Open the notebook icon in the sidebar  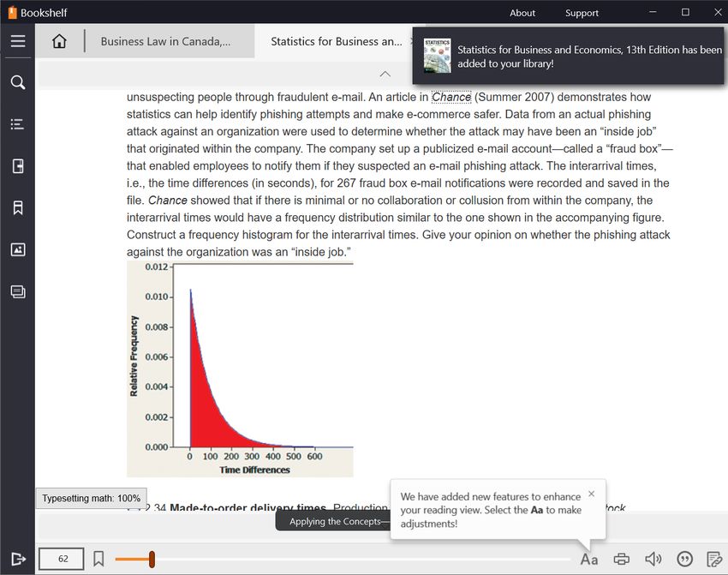tap(18, 165)
